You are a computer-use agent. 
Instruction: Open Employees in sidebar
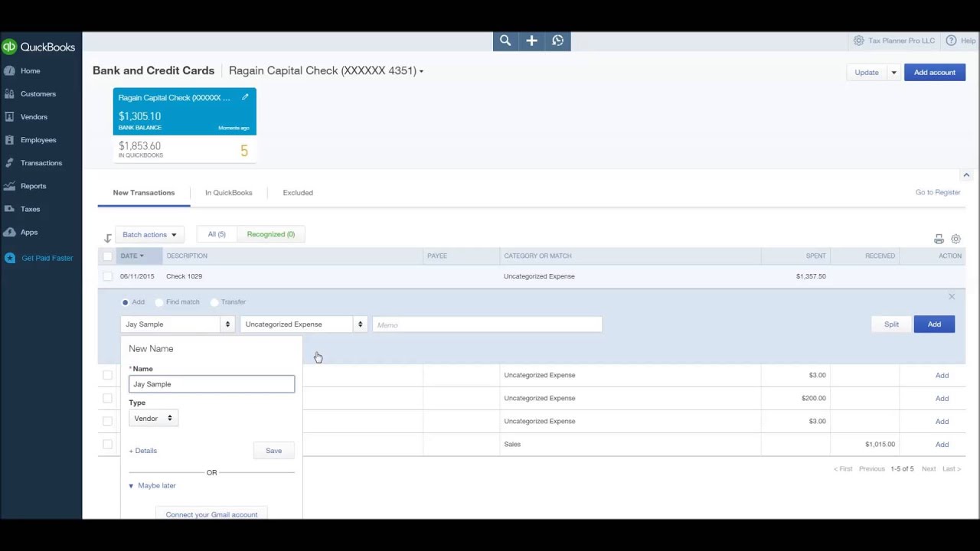(x=38, y=139)
